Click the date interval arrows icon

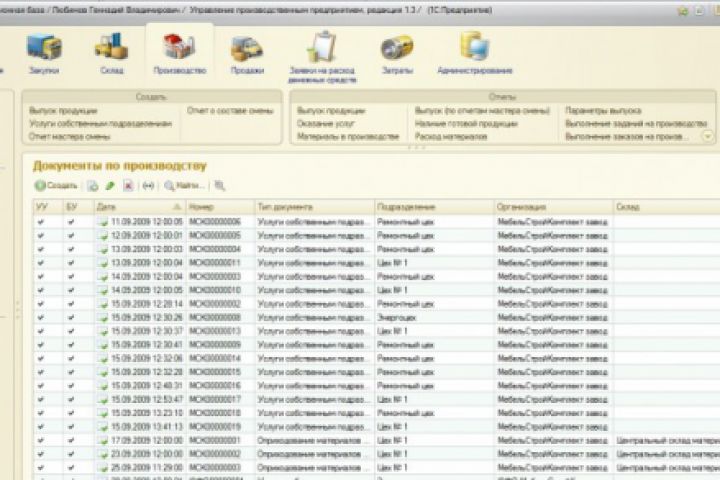tap(148, 186)
